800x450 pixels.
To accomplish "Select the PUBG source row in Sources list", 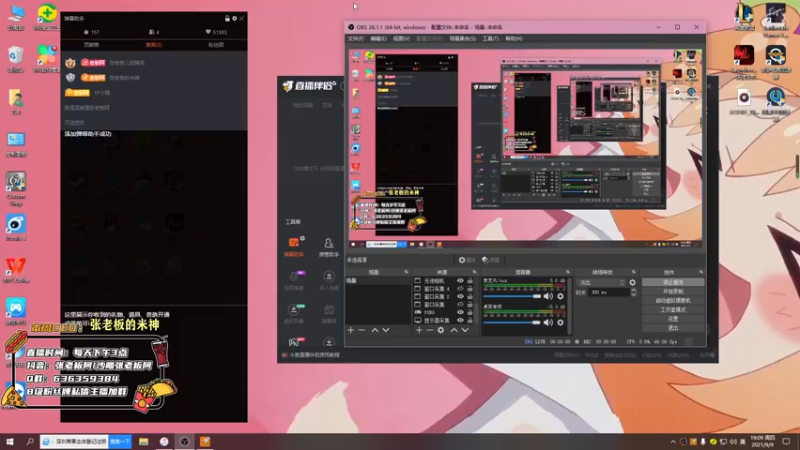I will click(444, 312).
